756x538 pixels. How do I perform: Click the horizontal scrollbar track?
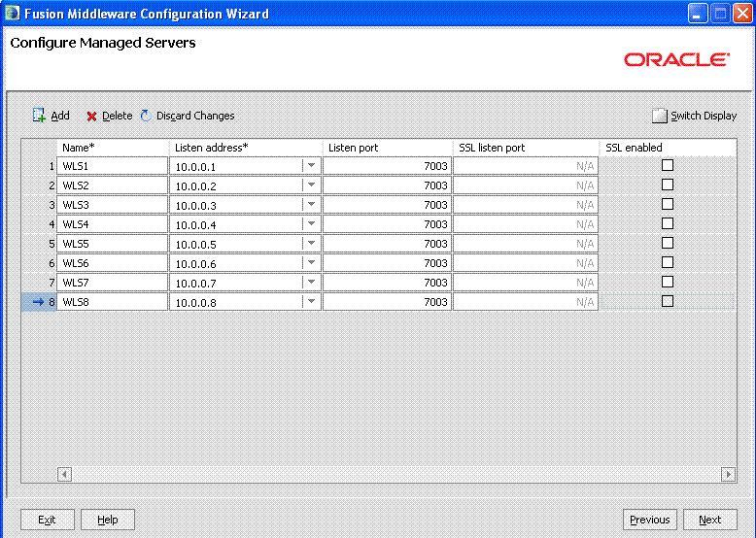click(x=396, y=475)
